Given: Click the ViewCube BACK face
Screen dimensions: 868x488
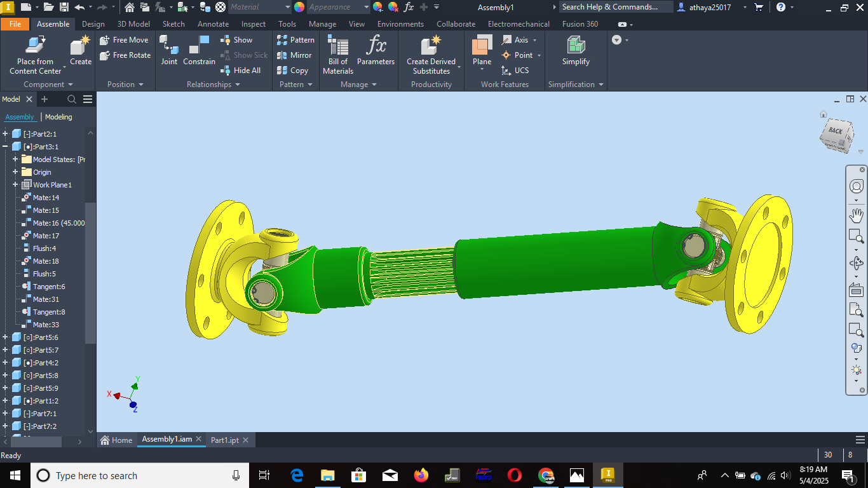Looking at the screenshot, I should tap(836, 132).
